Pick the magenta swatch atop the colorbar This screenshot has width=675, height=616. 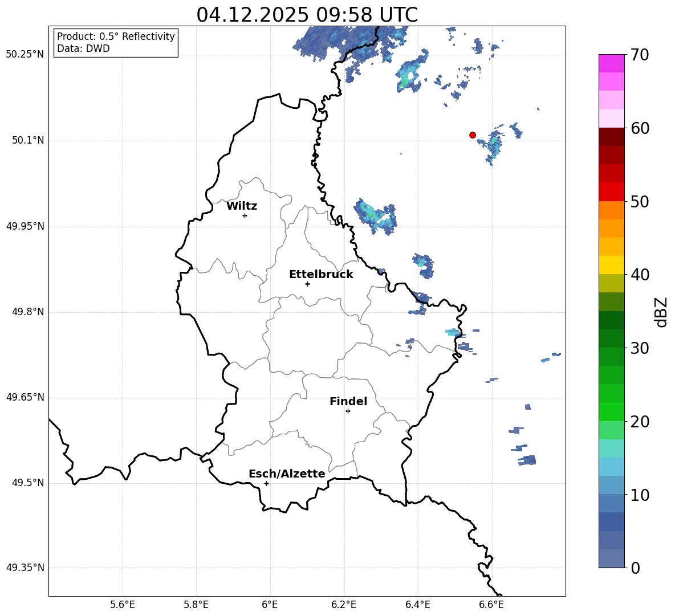(x=611, y=63)
